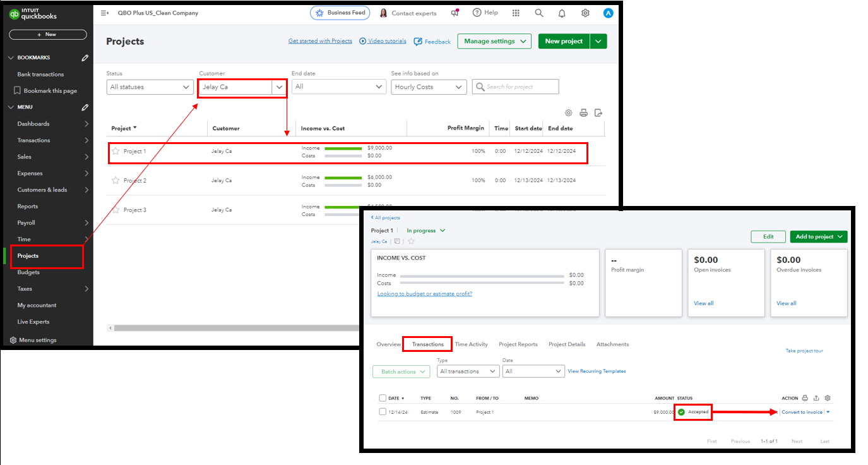Click the + New button in the sidebar

pyautogui.click(x=48, y=35)
